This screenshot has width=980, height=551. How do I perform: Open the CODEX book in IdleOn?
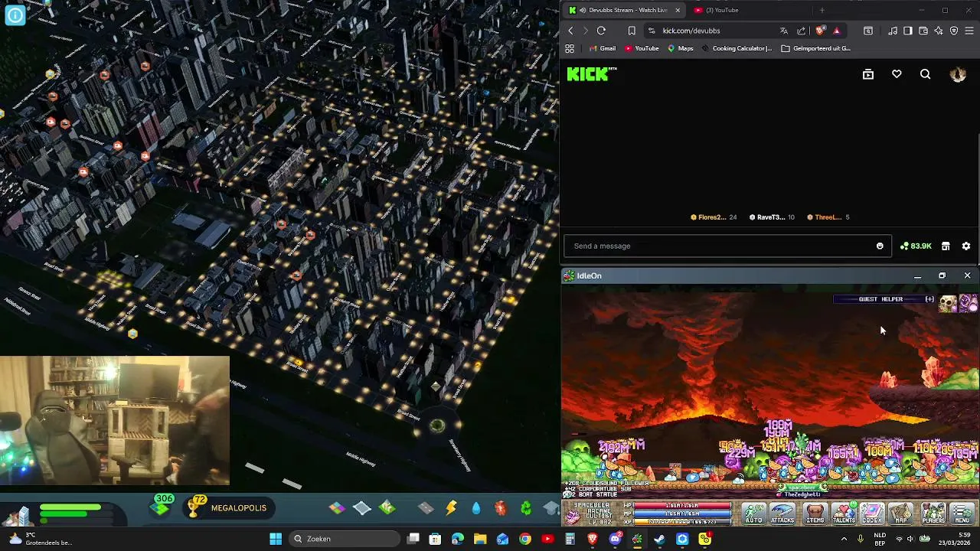pos(872,513)
